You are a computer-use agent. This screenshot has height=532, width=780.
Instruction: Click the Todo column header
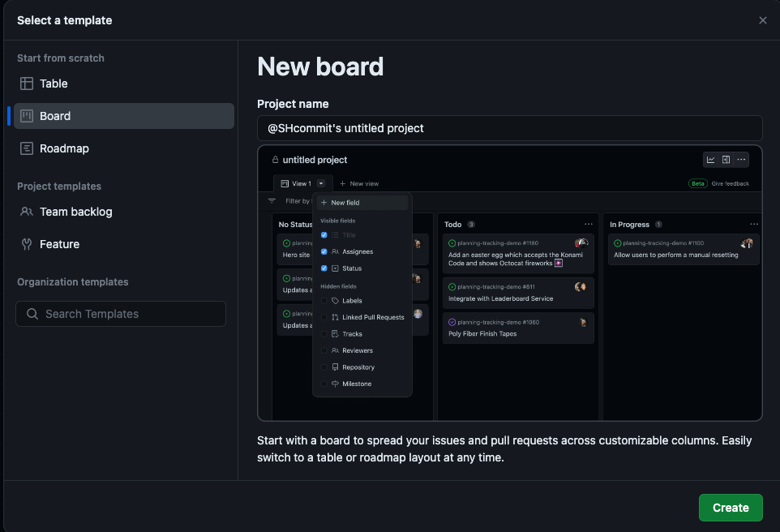pos(452,225)
